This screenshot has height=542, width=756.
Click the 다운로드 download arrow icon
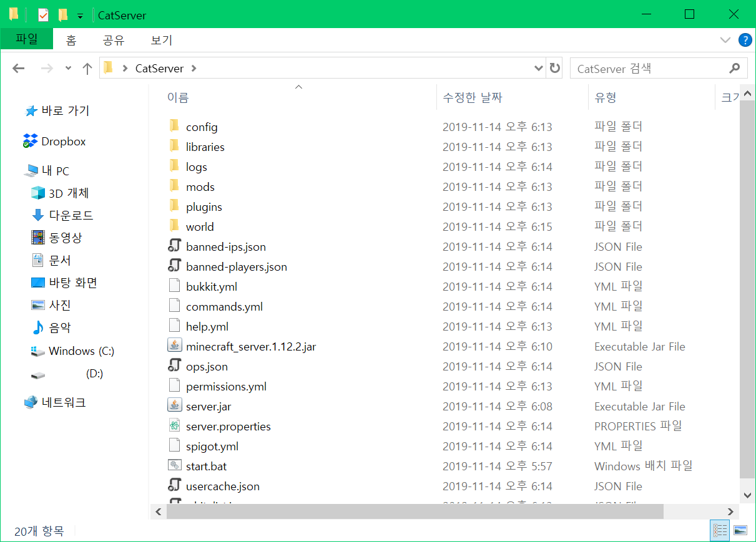37,215
